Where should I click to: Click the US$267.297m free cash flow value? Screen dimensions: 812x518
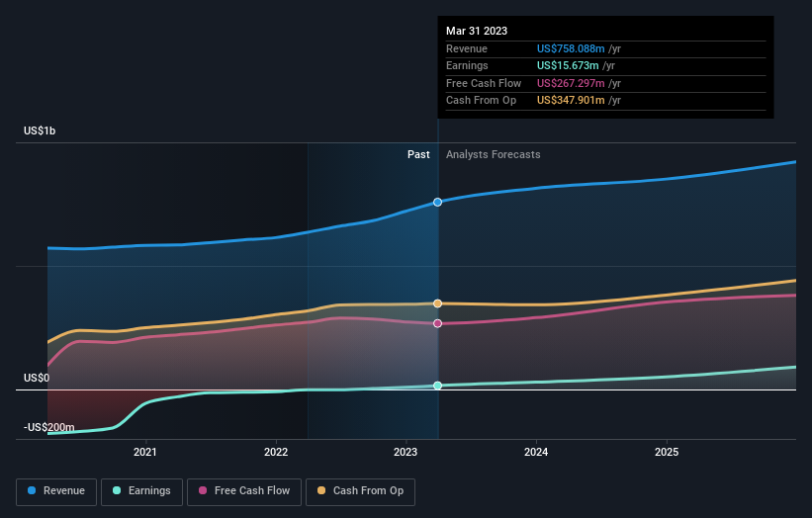[571, 83]
